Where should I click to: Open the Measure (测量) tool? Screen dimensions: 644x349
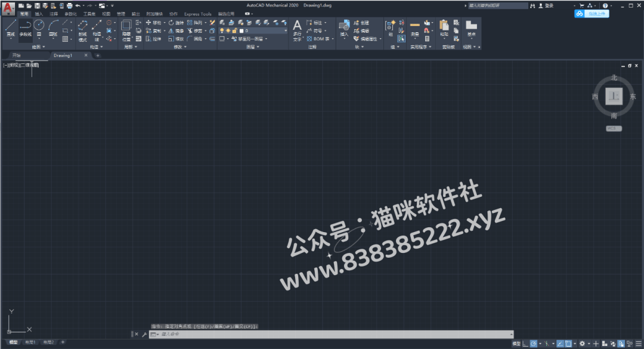click(x=415, y=29)
